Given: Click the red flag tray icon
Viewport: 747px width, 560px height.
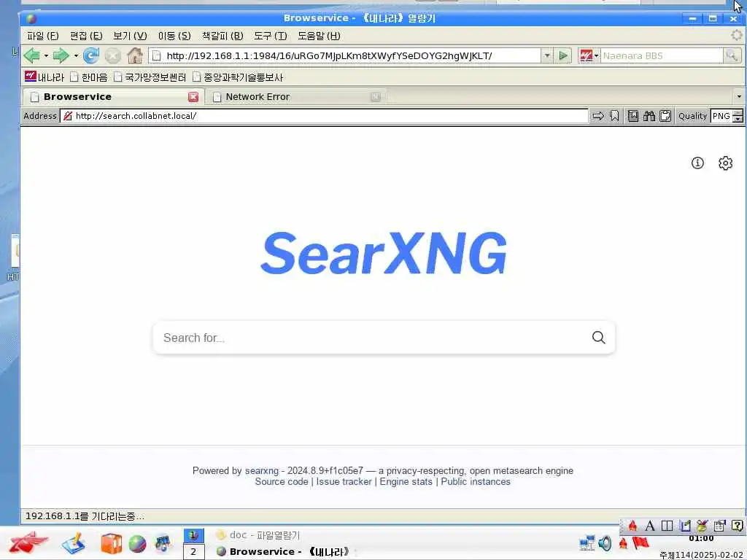Looking at the screenshot, I should click(641, 542).
